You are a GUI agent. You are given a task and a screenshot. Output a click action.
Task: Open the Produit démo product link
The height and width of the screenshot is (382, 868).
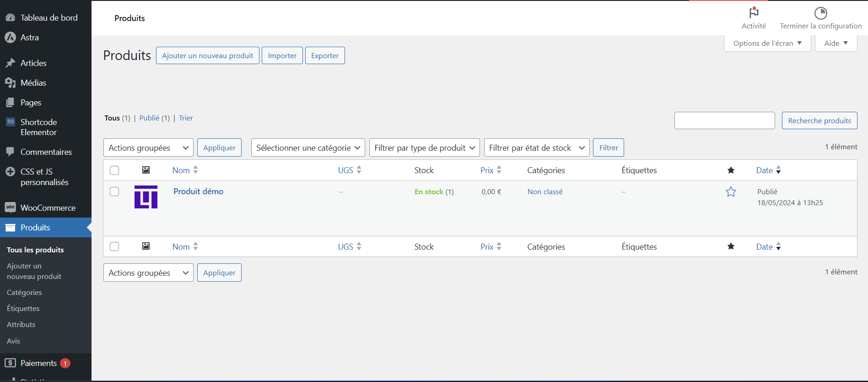(x=198, y=191)
